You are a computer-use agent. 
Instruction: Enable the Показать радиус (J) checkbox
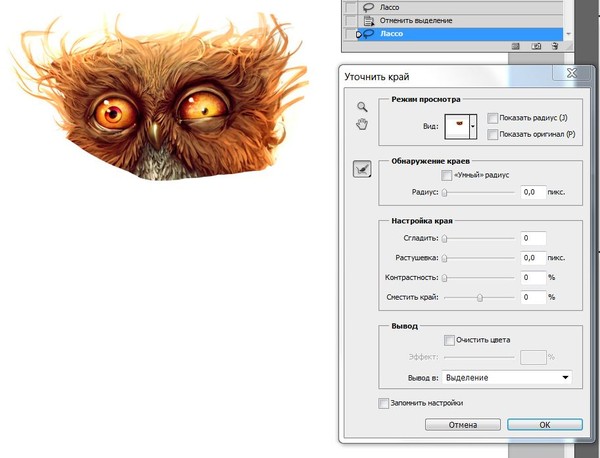(x=492, y=118)
